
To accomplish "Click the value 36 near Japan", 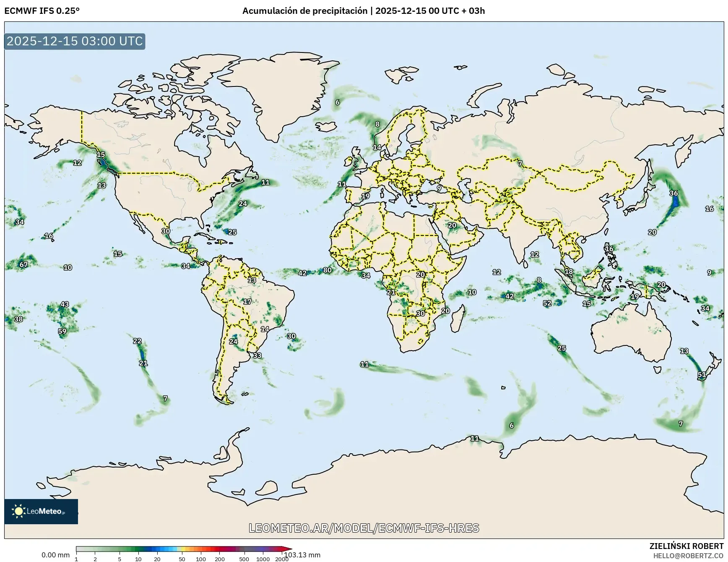I will point(673,193).
